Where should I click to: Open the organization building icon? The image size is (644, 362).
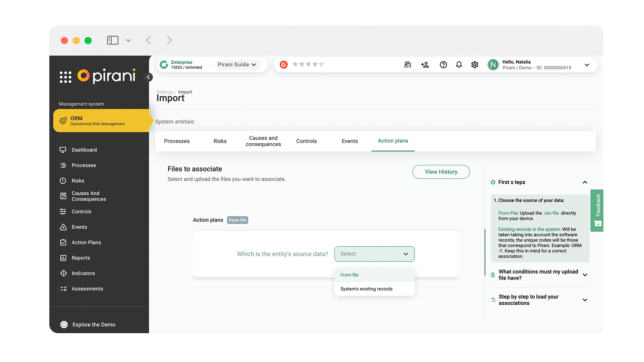pos(408,65)
